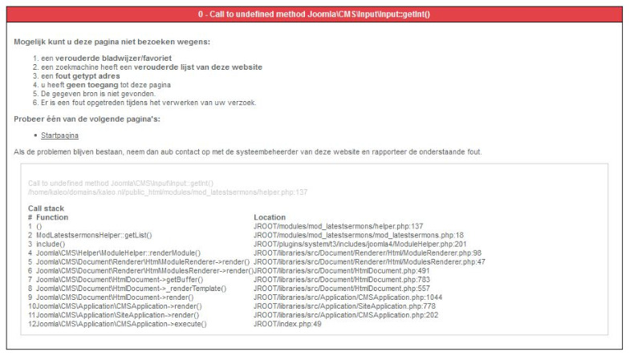Click location 'Html/ModulesRenderer.php:47'
The width and height of the screenshot is (642, 364).
tap(369, 262)
